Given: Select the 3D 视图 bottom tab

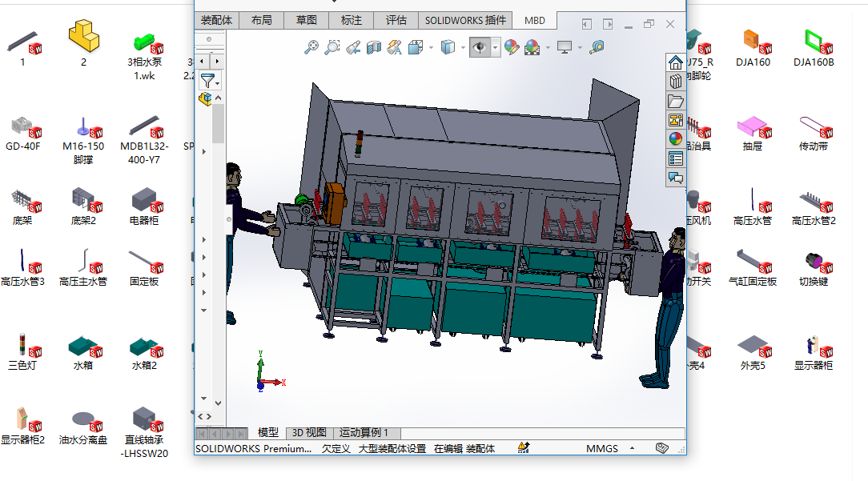Looking at the screenshot, I should point(308,433).
